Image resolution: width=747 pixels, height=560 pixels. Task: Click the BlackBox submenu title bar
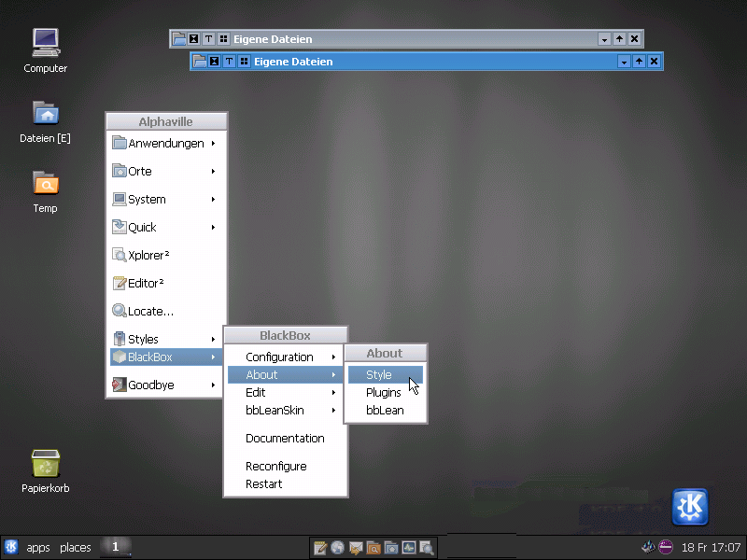click(x=286, y=335)
